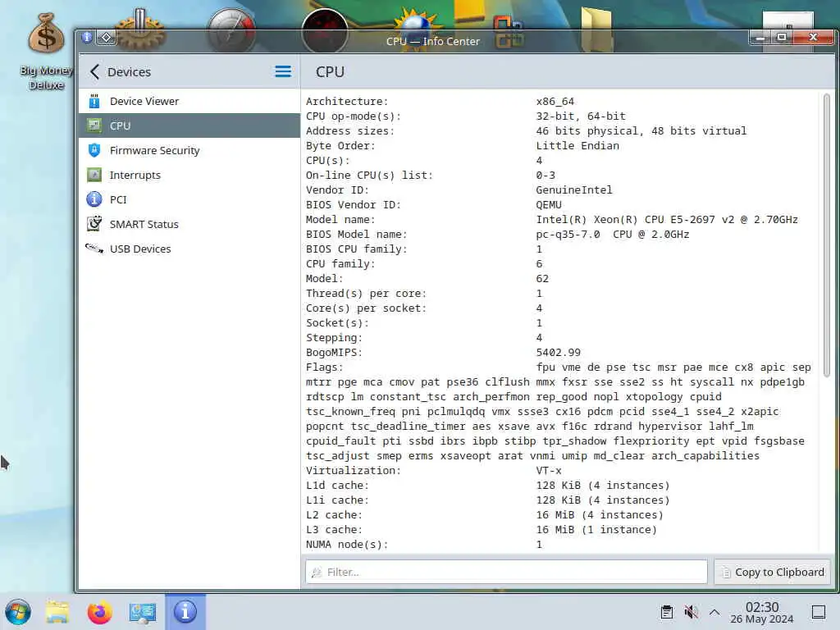The image size is (840, 630).
Task: Click the 'Architecture:' label
Action: pos(347,101)
